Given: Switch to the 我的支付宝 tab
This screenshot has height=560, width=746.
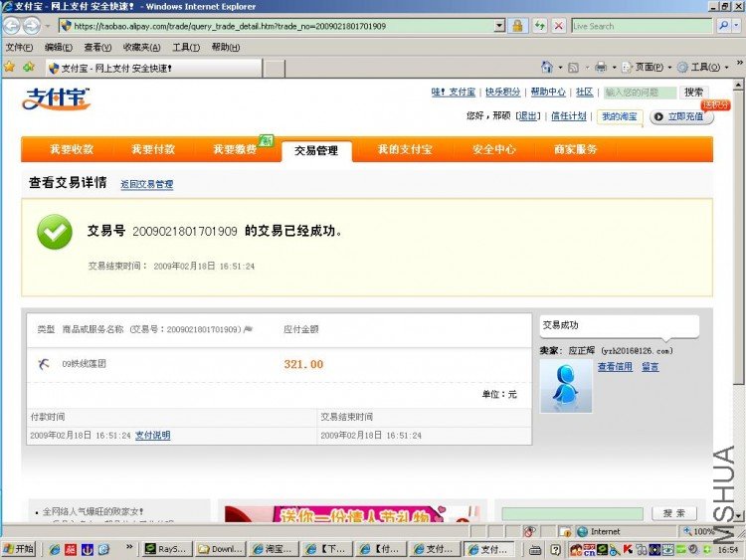Looking at the screenshot, I should (404, 149).
